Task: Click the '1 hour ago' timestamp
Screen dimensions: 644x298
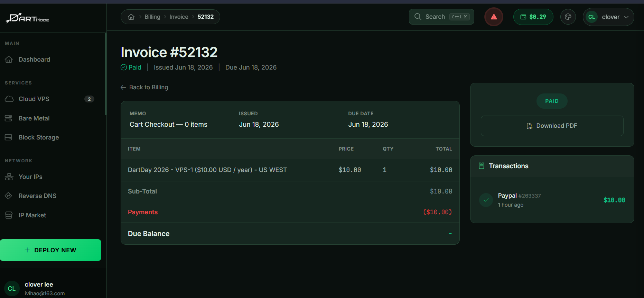Action: [511, 205]
